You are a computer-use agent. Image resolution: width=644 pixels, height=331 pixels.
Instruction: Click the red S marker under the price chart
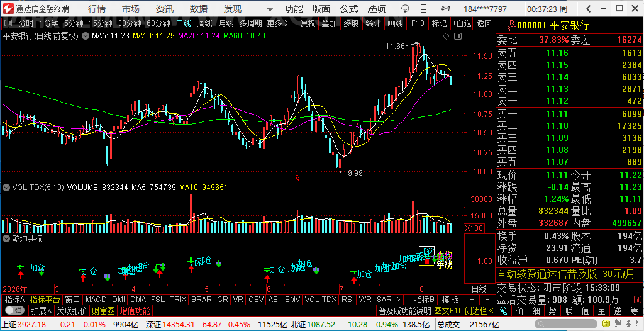[297, 179]
